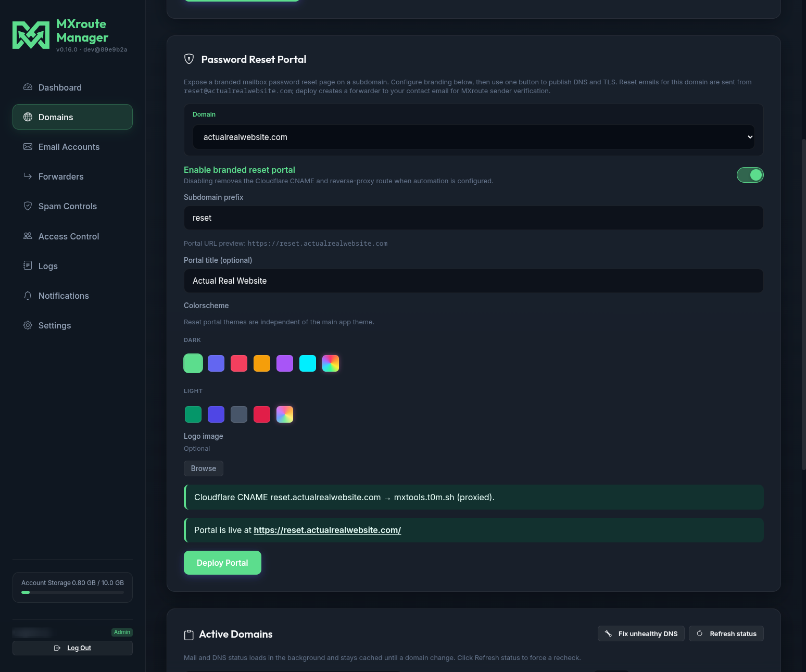Toggle the Enable branded reset portal switch
Viewport: 806px width, 672px height.
click(x=750, y=175)
